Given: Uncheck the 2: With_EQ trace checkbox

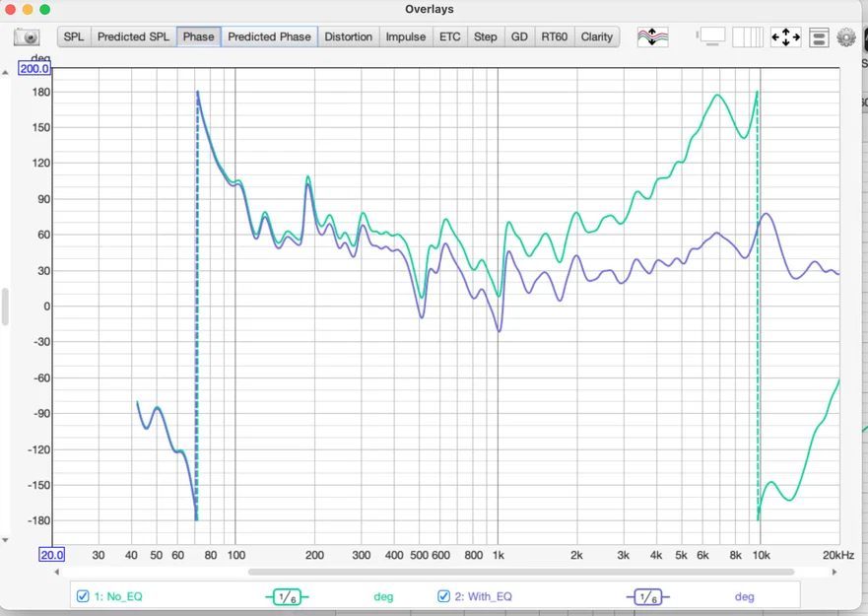Looking at the screenshot, I should (443, 596).
